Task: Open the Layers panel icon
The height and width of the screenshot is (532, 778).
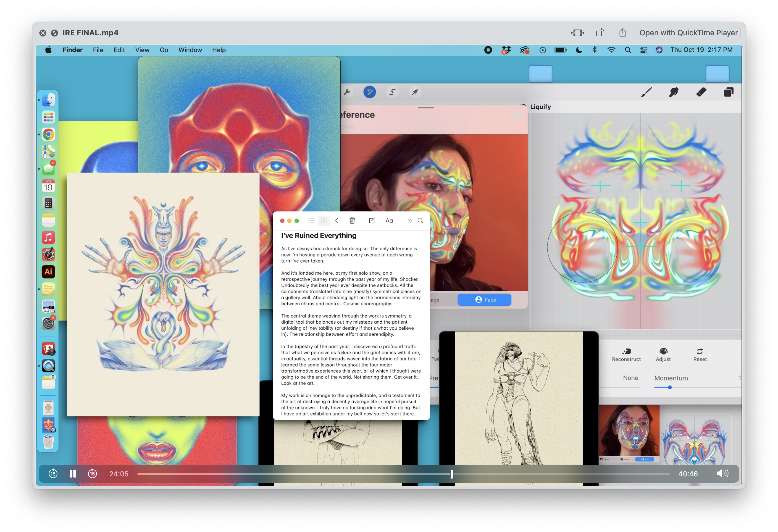Action: [x=728, y=92]
